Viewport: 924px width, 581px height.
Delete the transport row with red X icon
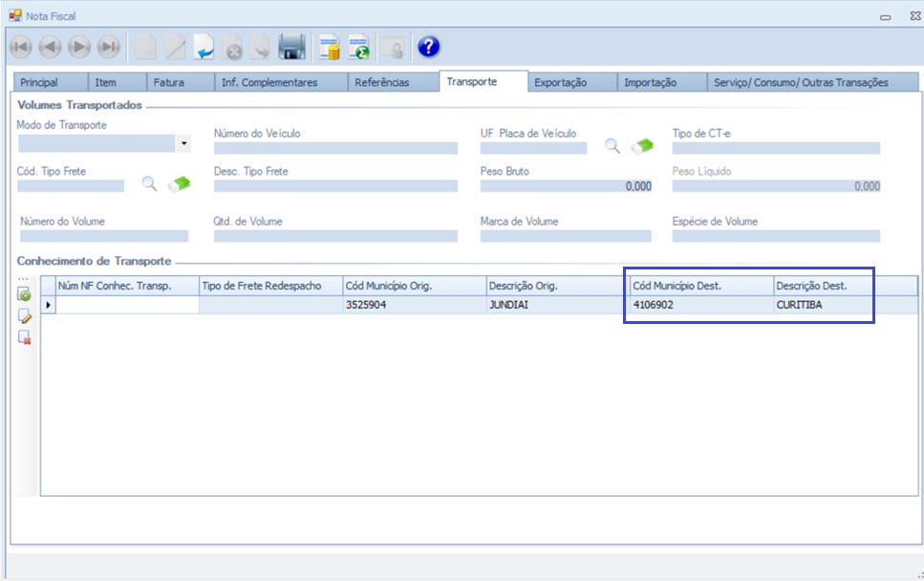click(25, 337)
